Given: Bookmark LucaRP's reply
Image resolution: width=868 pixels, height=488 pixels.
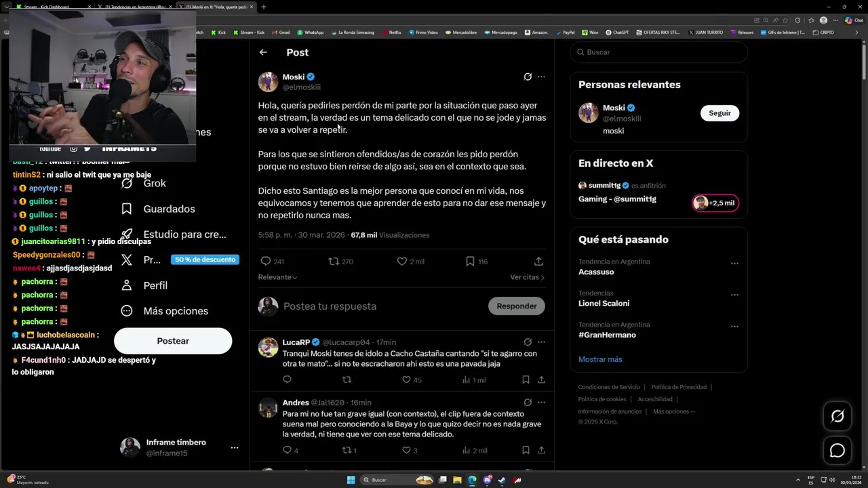Looking at the screenshot, I should 526,380.
